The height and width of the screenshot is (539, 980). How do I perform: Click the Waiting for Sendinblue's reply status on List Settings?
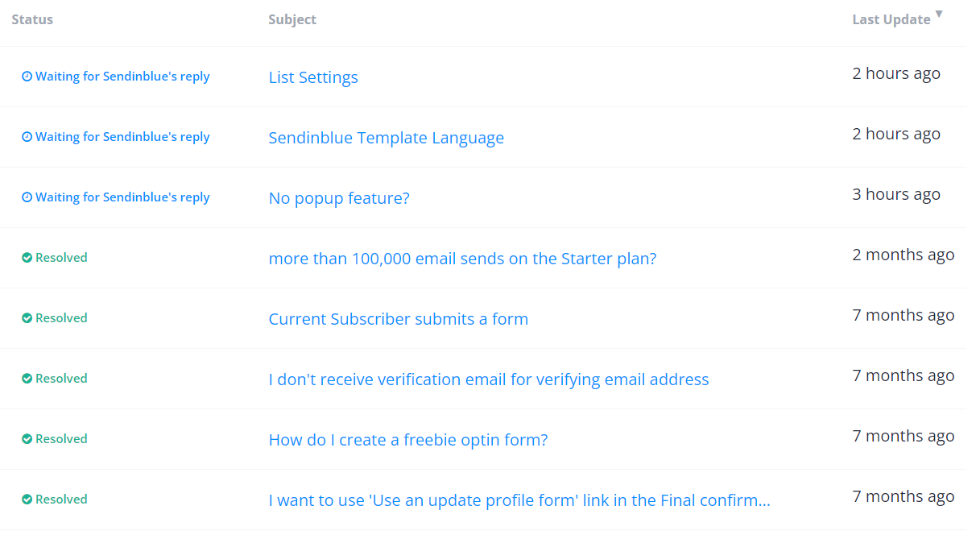122,77
